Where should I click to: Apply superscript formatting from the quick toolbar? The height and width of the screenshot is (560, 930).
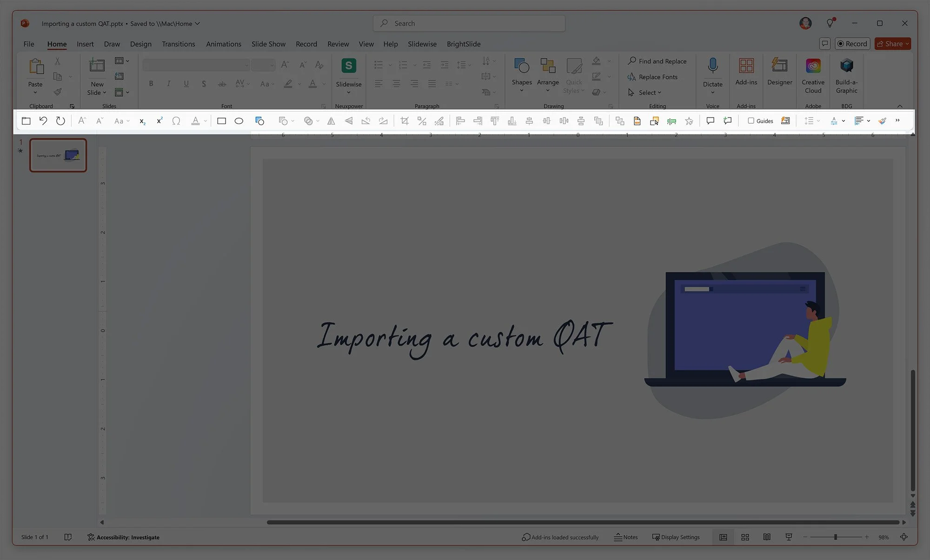(159, 121)
